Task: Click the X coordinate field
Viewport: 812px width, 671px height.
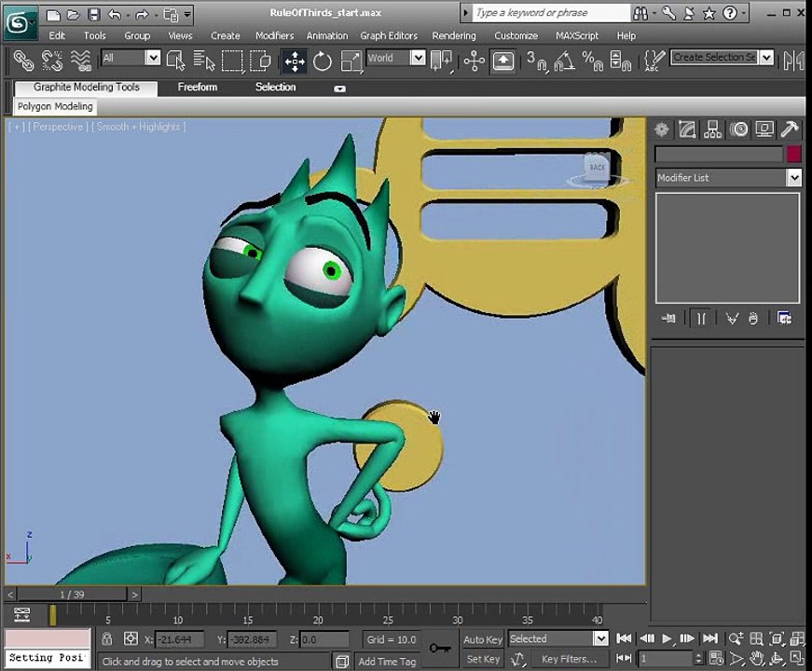Action: click(x=180, y=639)
